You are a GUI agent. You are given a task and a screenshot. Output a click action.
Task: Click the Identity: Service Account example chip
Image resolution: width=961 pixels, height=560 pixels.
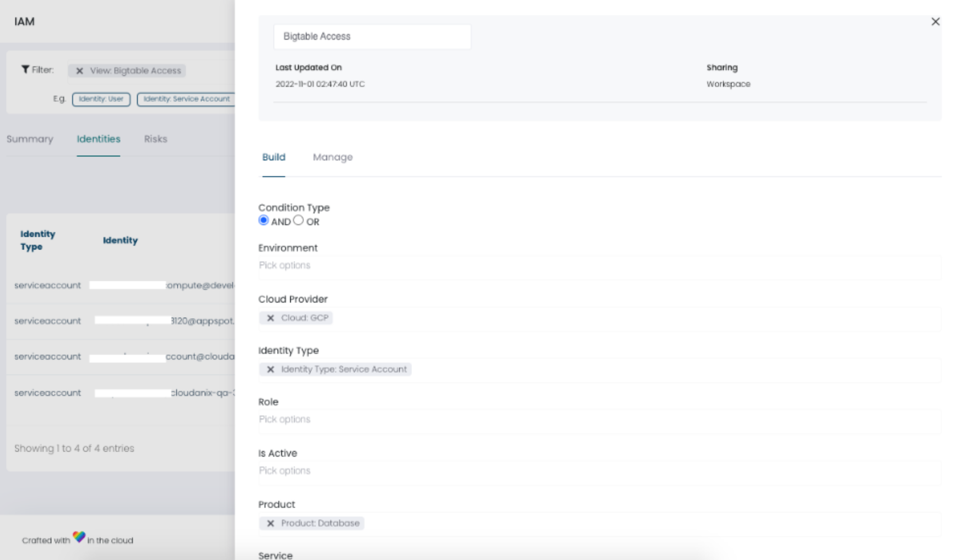187,100
